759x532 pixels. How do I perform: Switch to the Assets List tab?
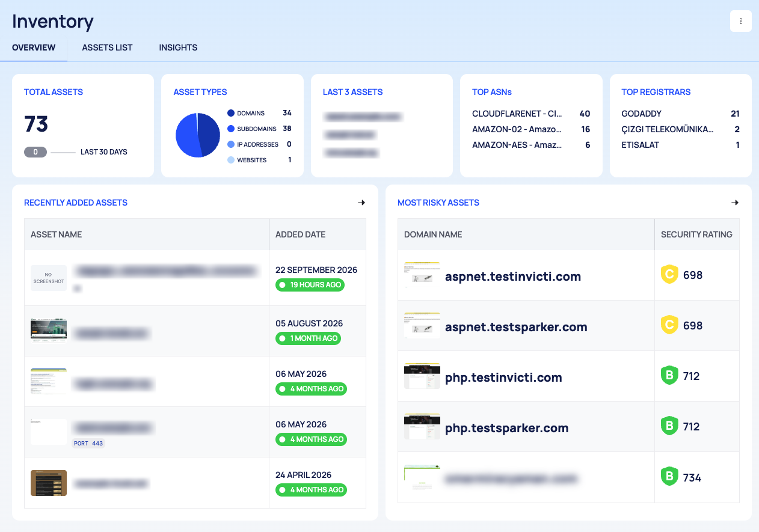107,47
